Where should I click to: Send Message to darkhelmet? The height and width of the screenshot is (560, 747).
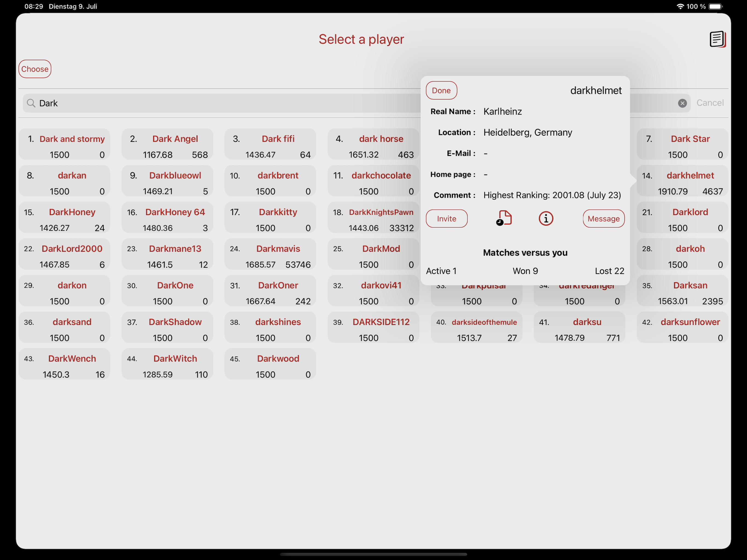tap(603, 218)
